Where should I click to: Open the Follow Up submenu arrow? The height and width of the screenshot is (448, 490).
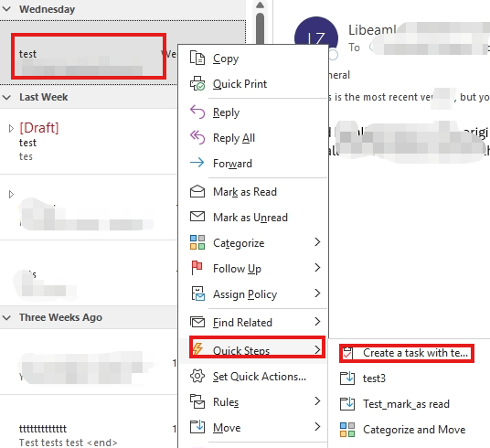coord(317,268)
